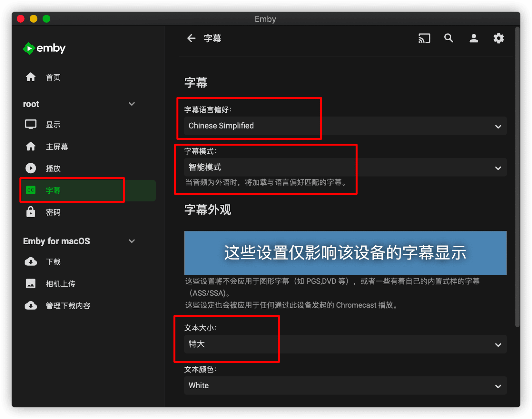Click the 相机上传 image icon
This screenshot has height=419, width=532.
pos(31,284)
